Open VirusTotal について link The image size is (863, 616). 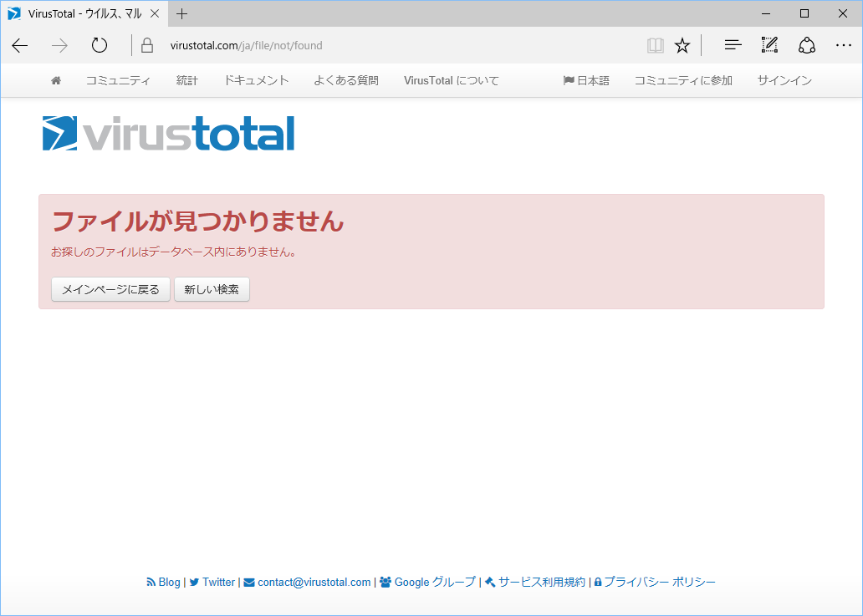(452, 81)
